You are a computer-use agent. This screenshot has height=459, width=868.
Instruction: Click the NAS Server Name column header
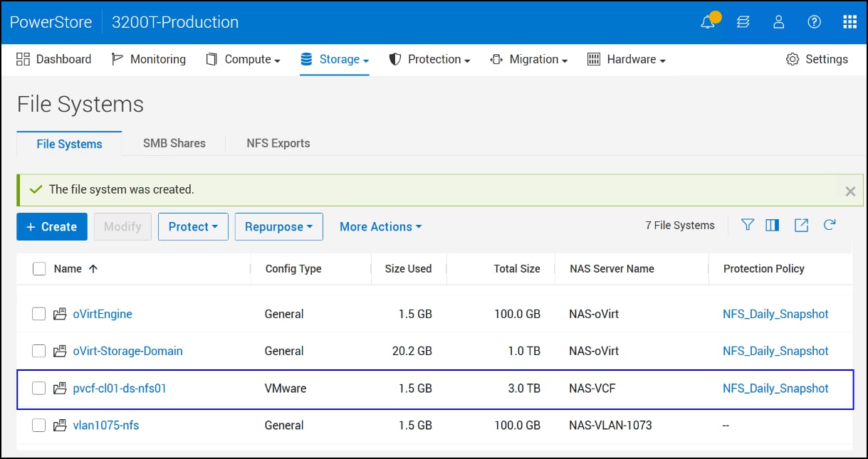coord(612,268)
